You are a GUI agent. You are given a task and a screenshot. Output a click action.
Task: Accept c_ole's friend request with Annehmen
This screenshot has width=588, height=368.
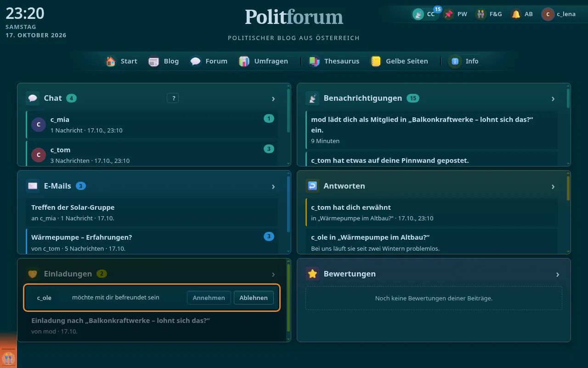coord(209,298)
